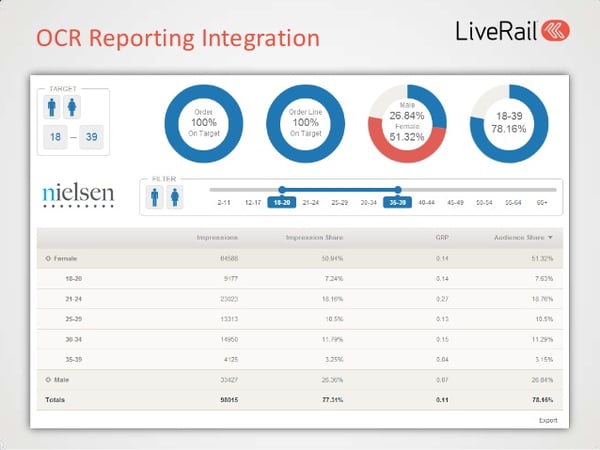Viewport: 600px width, 450px height.
Task: Select the 25-29 slider age label
Action: 340,202
